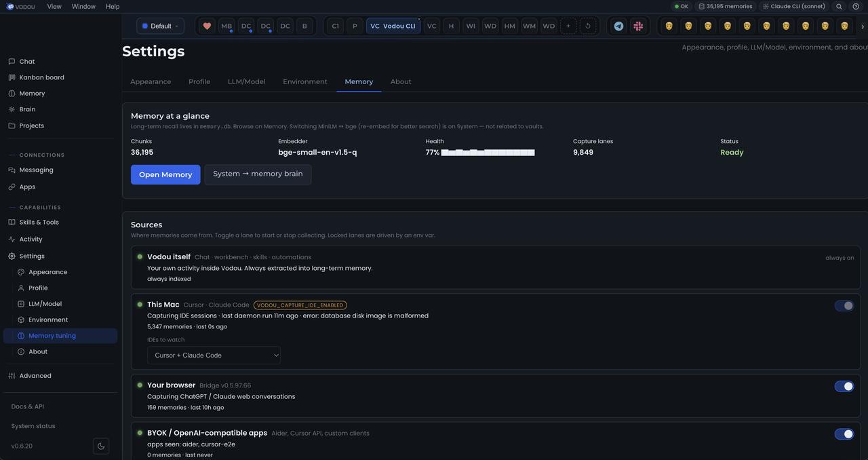
Task: Open Advanced in the sidebar
Action: (x=35, y=376)
